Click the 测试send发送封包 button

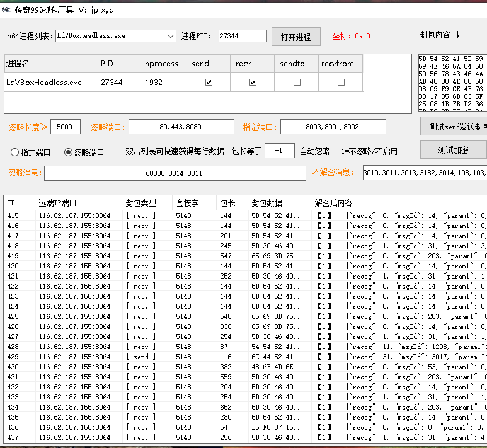pos(454,127)
